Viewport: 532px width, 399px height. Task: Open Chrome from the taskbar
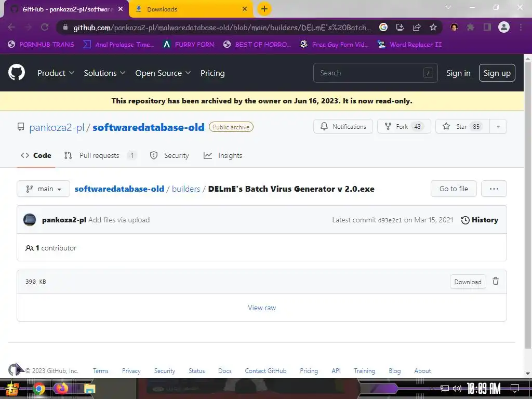[x=39, y=389]
